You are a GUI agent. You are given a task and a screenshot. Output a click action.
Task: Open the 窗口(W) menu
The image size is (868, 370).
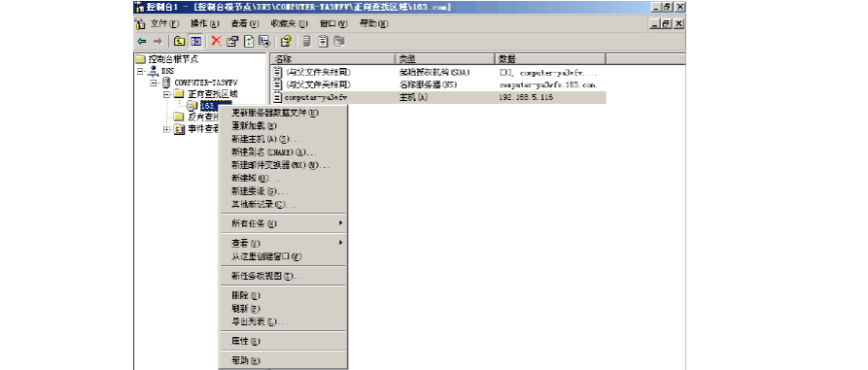pos(333,23)
